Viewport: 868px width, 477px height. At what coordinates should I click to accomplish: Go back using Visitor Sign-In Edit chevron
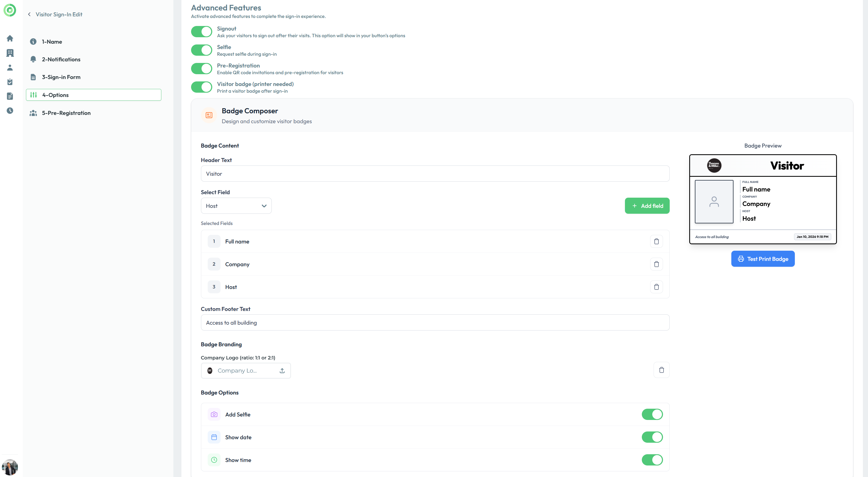pos(29,14)
